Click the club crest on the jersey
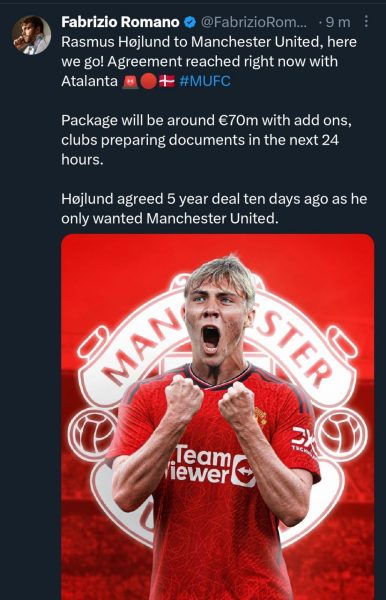The image size is (386, 600). (x=261, y=416)
